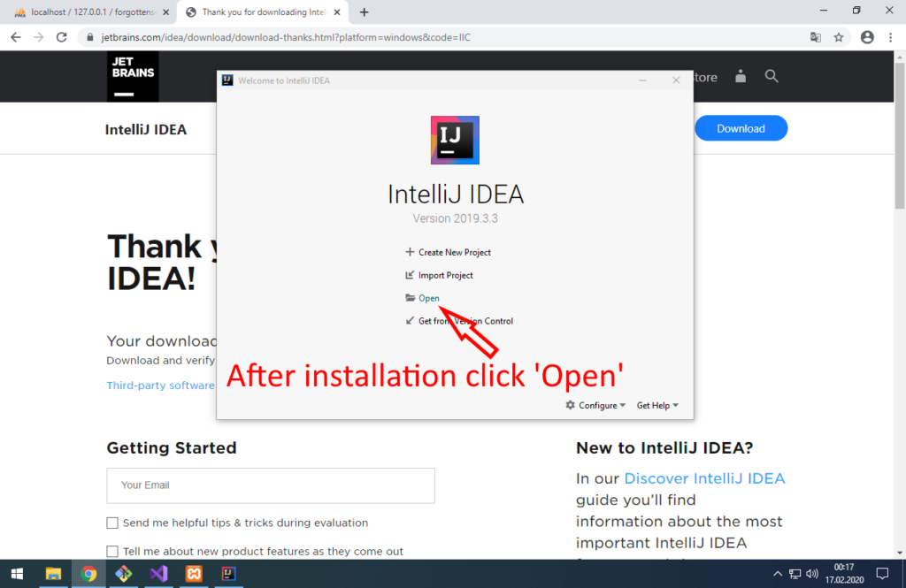Image resolution: width=906 pixels, height=588 pixels.
Task: Click the blue Download button
Action: [x=741, y=128]
